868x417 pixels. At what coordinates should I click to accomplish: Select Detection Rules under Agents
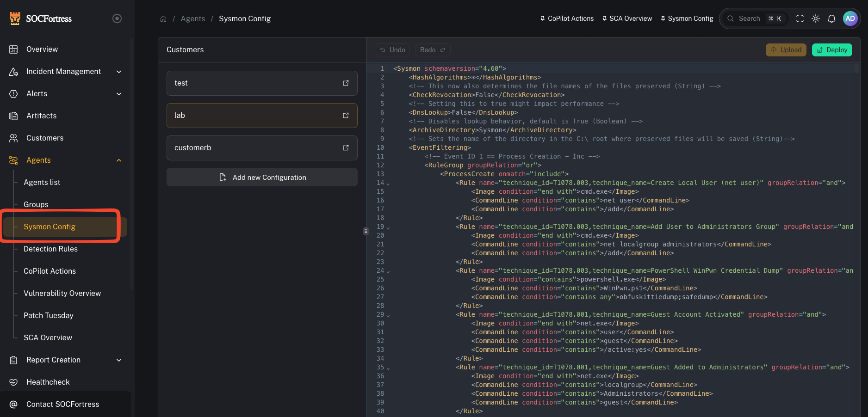50,249
